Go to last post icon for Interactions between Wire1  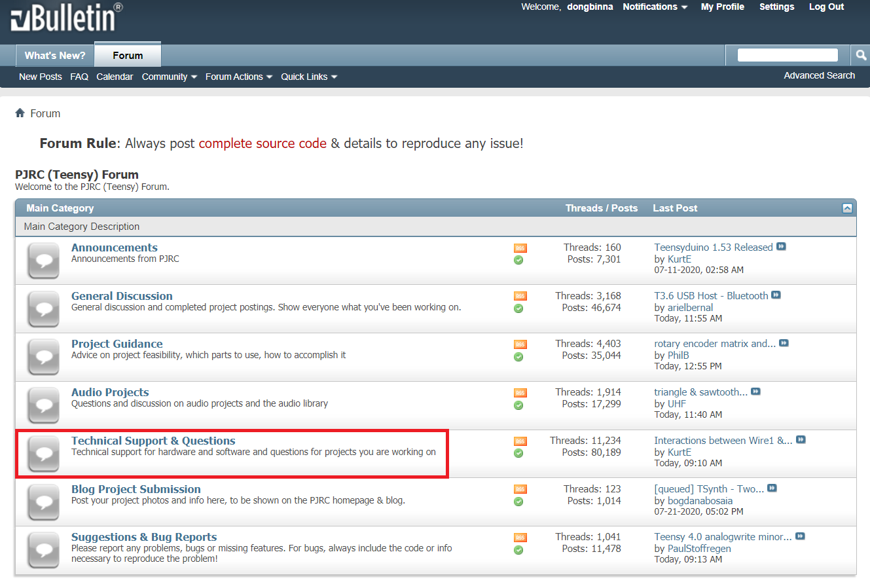(801, 440)
